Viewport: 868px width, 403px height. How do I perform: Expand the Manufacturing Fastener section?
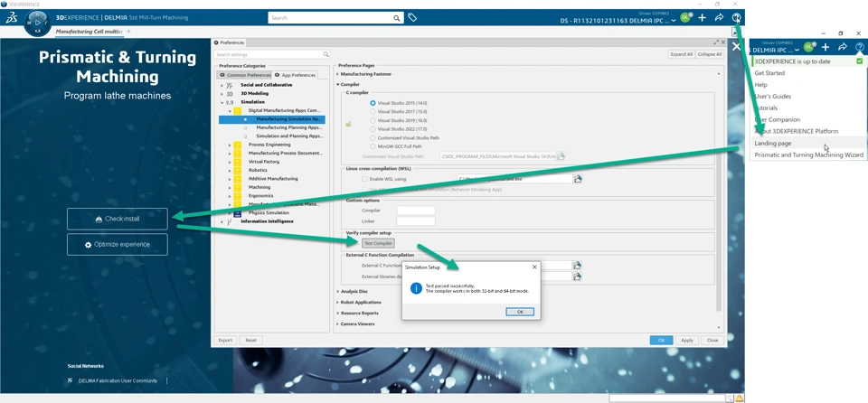coord(338,73)
